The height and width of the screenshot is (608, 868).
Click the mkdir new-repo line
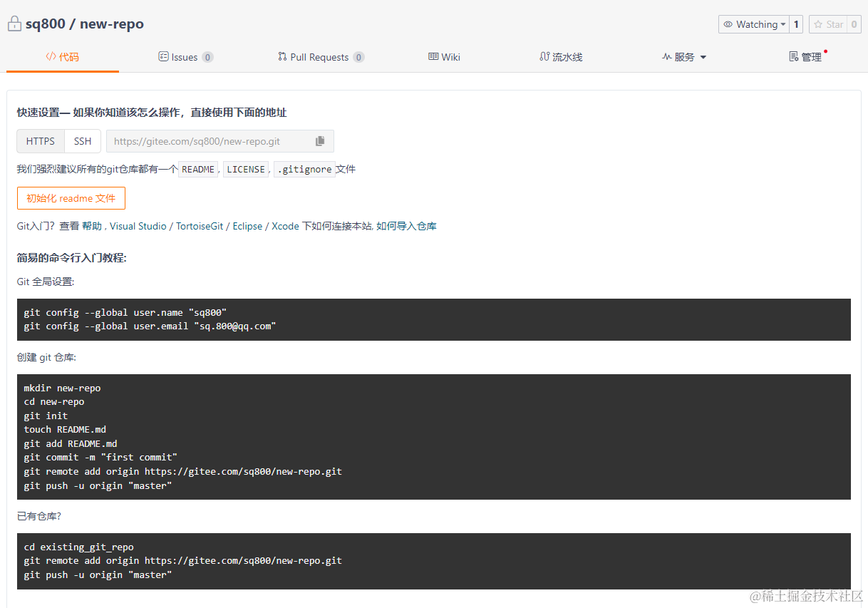click(62, 388)
